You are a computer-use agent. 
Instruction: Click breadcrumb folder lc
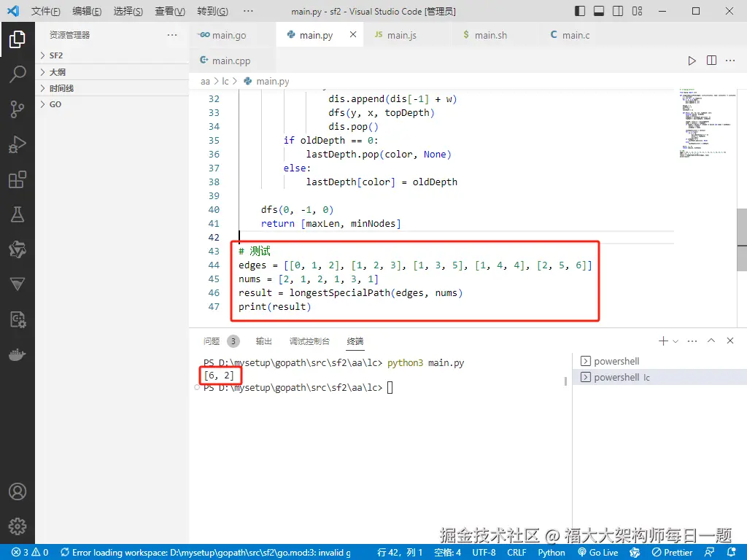[x=225, y=82]
